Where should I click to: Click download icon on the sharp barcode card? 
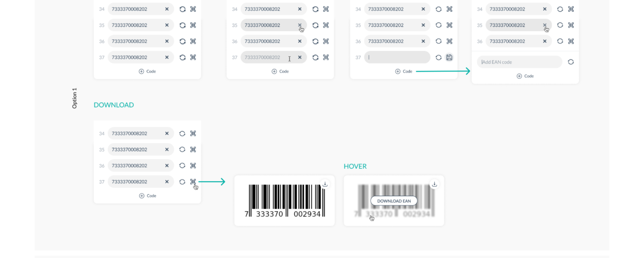click(325, 184)
